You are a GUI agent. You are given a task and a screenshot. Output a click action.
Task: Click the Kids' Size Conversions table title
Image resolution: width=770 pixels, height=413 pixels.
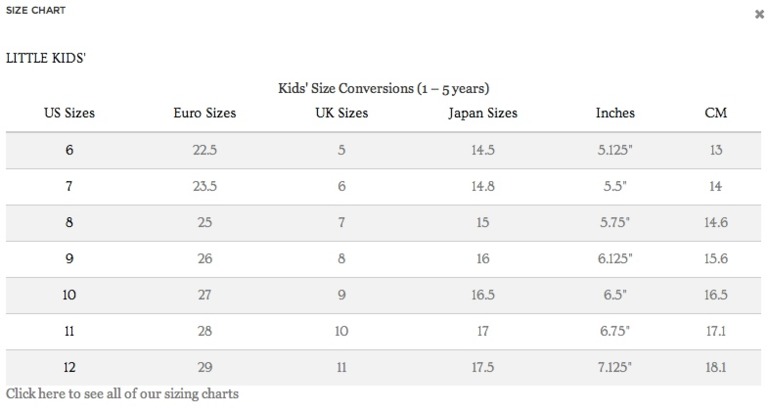pyautogui.click(x=383, y=88)
